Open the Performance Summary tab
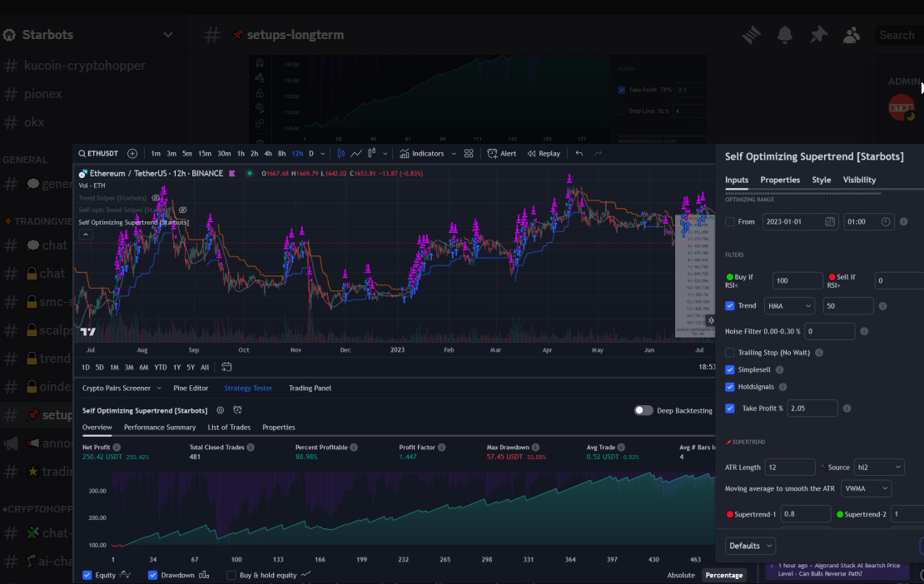The image size is (924, 584). tap(160, 428)
